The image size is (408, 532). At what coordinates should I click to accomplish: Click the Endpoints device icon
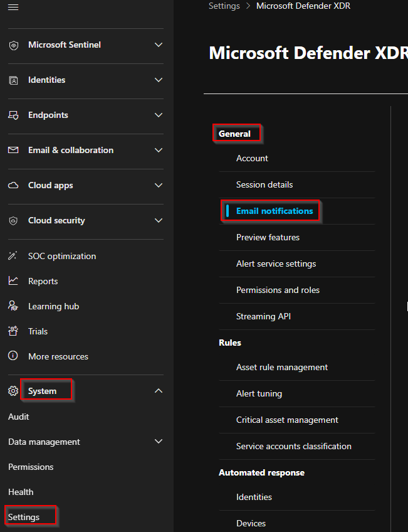[x=13, y=115]
